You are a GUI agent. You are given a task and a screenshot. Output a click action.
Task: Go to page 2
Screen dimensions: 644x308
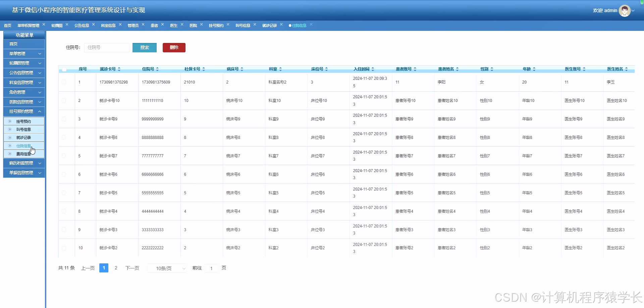pos(116,268)
